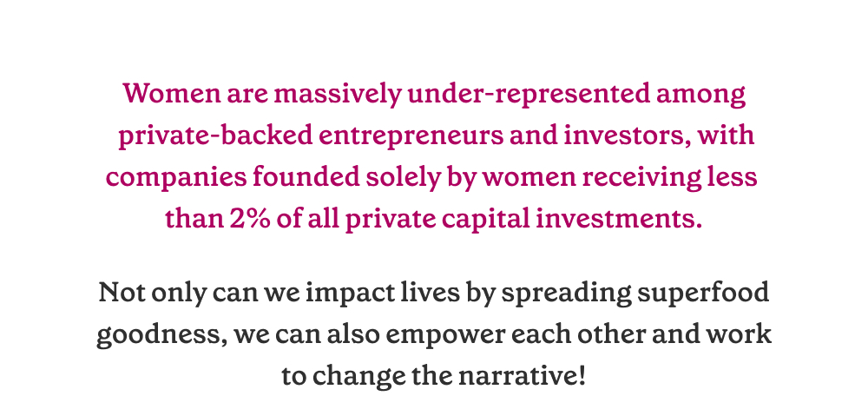This screenshot has height=396, width=868.
Task: Click the word "companies"
Action: (175, 178)
